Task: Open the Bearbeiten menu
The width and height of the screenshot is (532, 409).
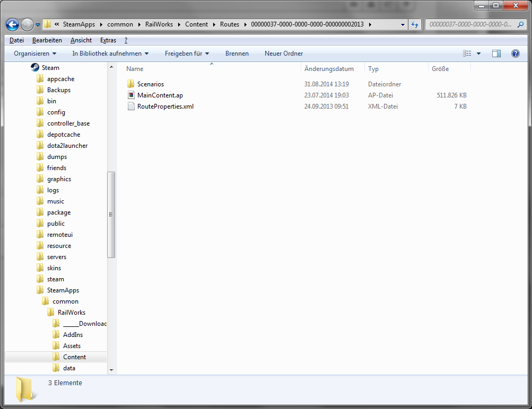Action: pyautogui.click(x=47, y=40)
